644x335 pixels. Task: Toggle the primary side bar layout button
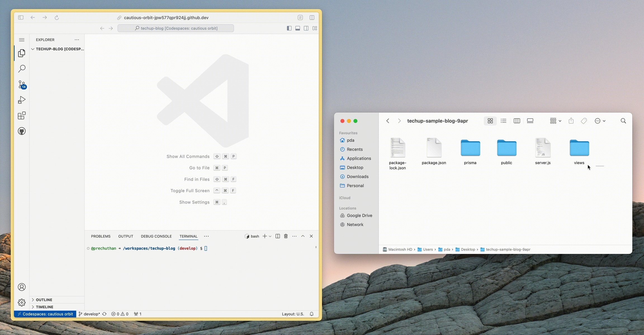(x=289, y=28)
